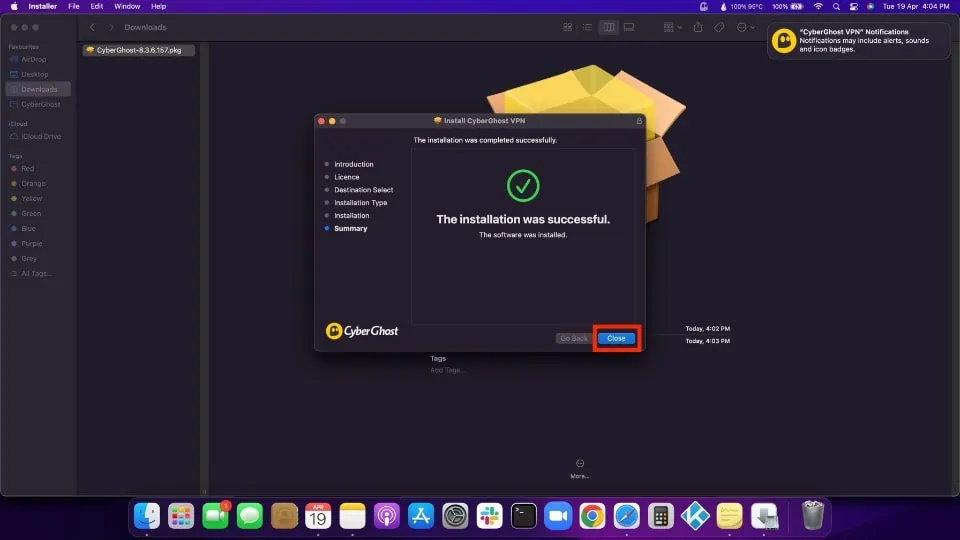Open Safari from the Dock
The height and width of the screenshot is (540, 960).
tap(627, 516)
